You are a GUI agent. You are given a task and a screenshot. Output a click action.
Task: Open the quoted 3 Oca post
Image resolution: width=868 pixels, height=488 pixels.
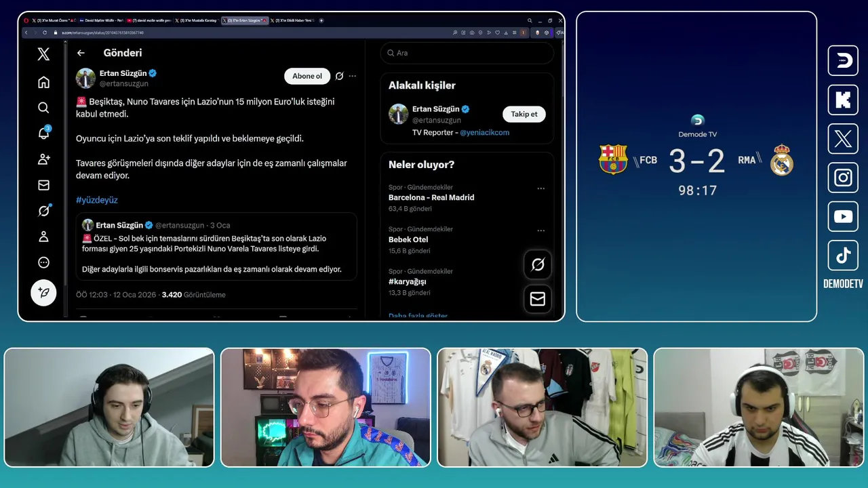[x=216, y=247]
